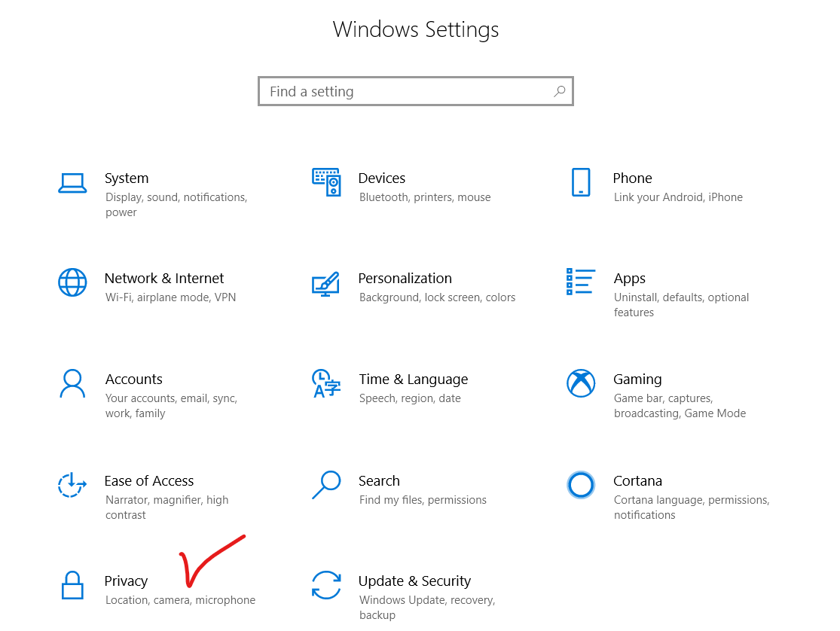
Task: Click the Accounts person icon
Action: click(x=72, y=383)
